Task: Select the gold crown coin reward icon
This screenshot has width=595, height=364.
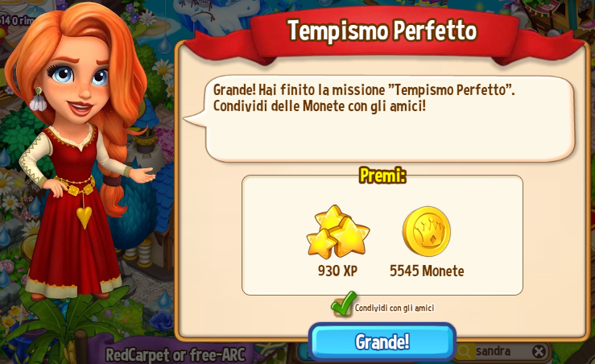Action: pyautogui.click(x=427, y=232)
